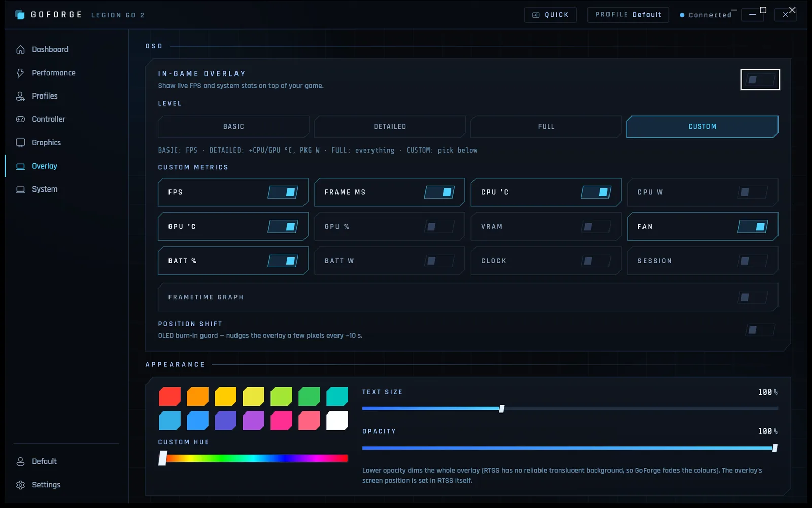This screenshot has height=508, width=812.
Task: Select the Custom overlay level
Action: coord(702,126)
